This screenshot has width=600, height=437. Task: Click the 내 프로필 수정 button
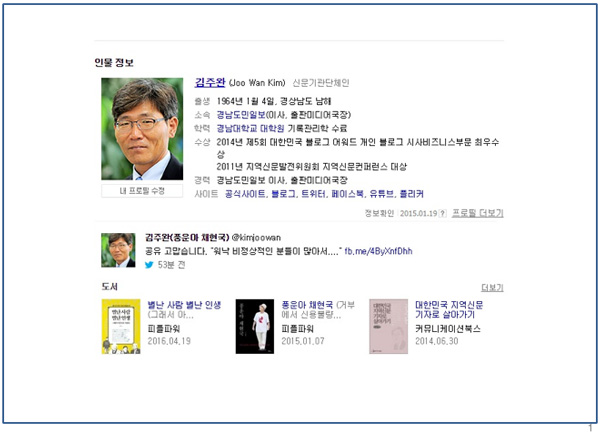142,191
